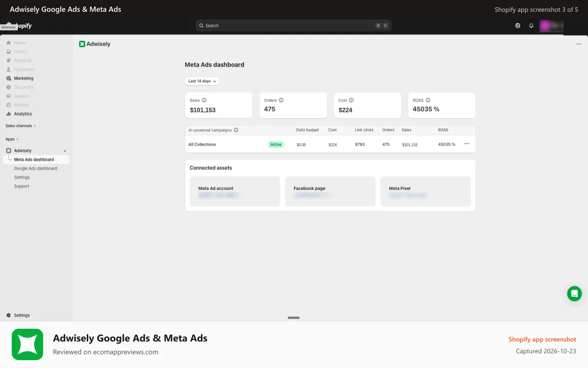Click the Daily budget column header
The image size is (588, 368).
307,130
